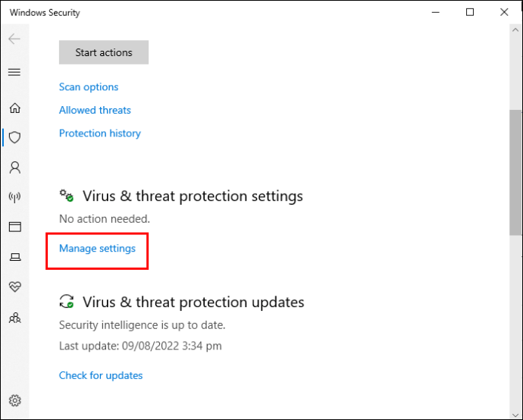Screen dimensions: 523x420
Task: Open Family options people icon
Action: [14, 318]
